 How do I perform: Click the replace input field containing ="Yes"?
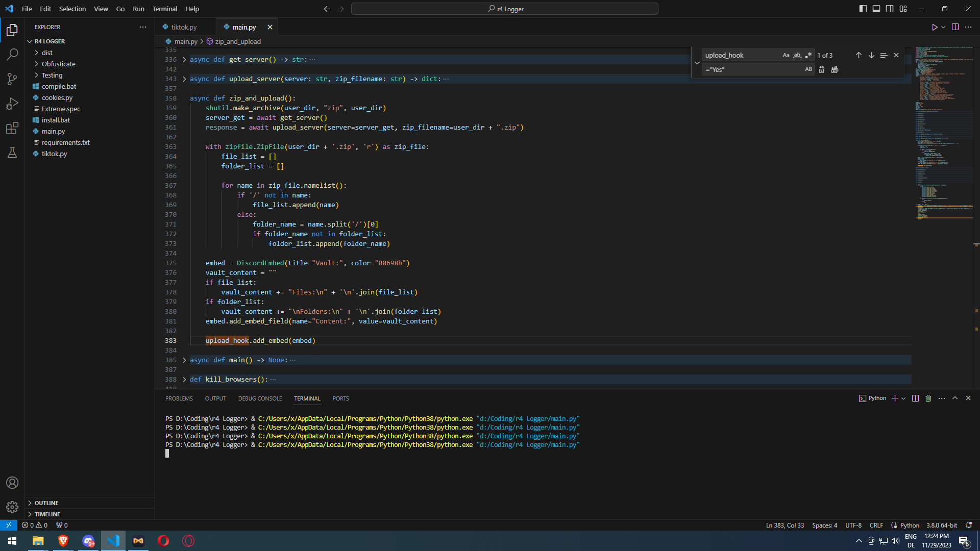(x=753, y=69)
